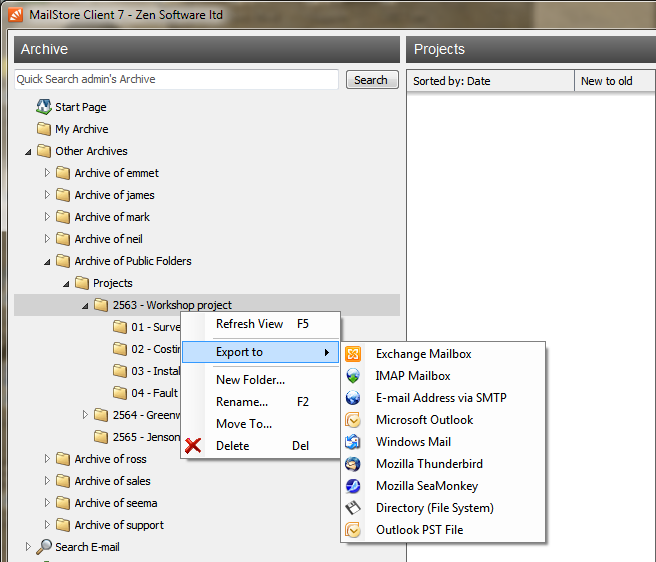Click the Archive of support folder icon

pos(63,525)
